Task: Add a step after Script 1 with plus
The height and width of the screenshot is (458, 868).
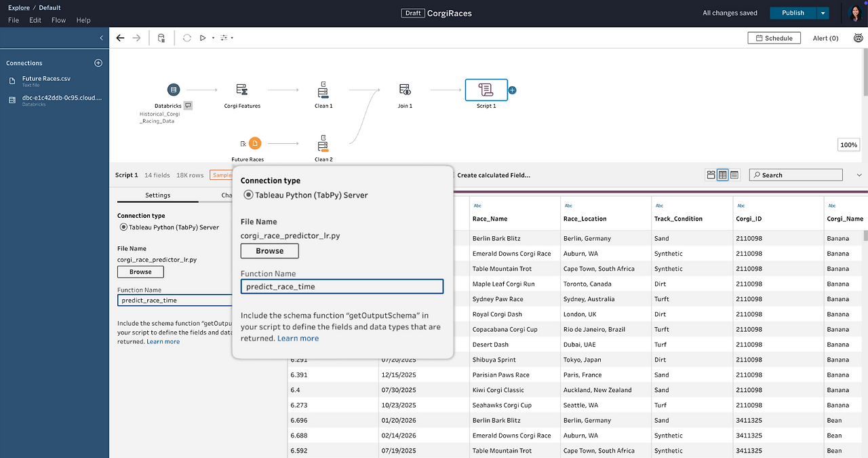Action: 512,90
